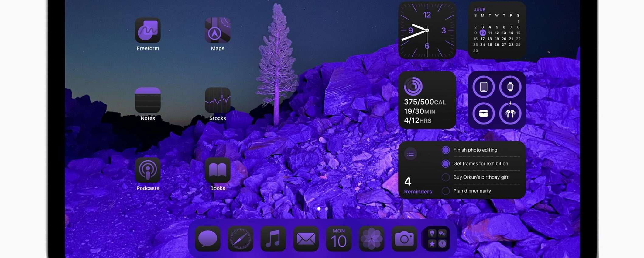
Task: Tap June 28 in the calendar widget
Action: [x=511, y=45]
